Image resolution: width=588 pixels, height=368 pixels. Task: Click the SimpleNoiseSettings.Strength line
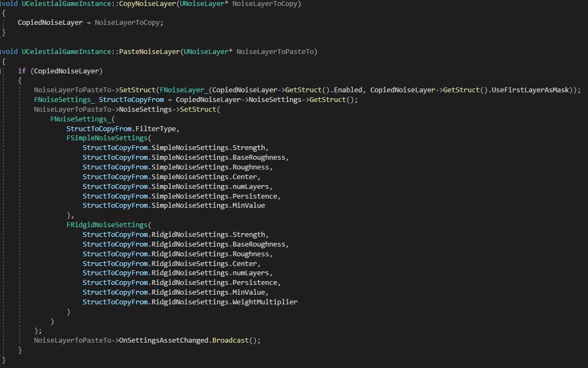click(175, 148)
